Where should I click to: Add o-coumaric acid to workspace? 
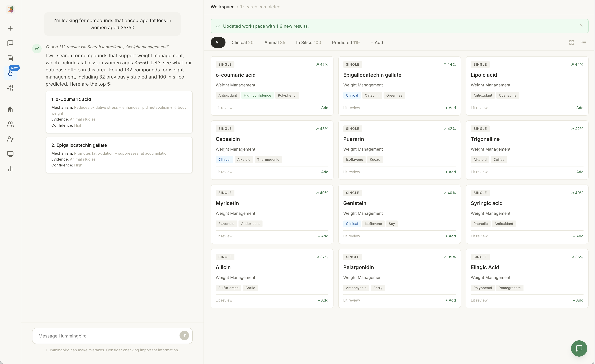323,108
